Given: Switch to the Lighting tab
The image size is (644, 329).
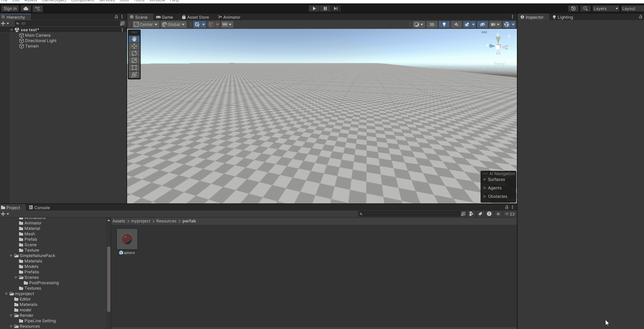Looking at the screenshot, I should tap(562, 17).
